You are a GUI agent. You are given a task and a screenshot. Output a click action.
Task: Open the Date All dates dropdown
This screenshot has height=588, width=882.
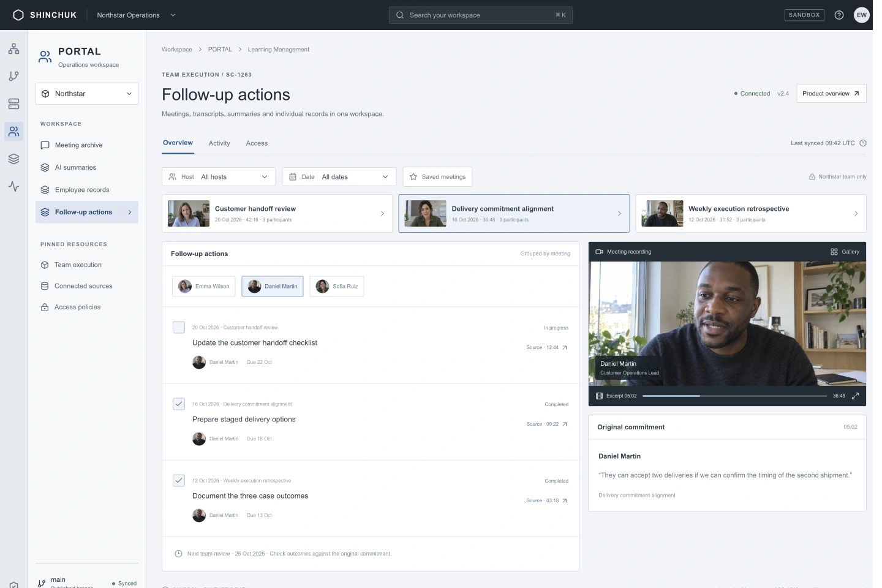[339, 177]
